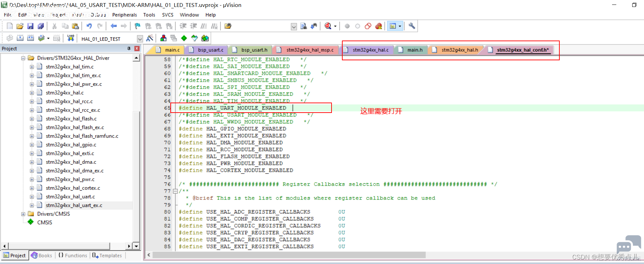Open the Options for Target wand icon

[x=150, y=38]
